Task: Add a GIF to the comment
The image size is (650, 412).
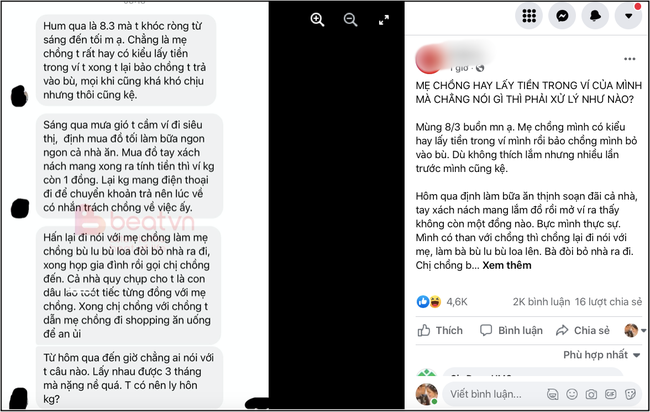Action: [611, 394]
